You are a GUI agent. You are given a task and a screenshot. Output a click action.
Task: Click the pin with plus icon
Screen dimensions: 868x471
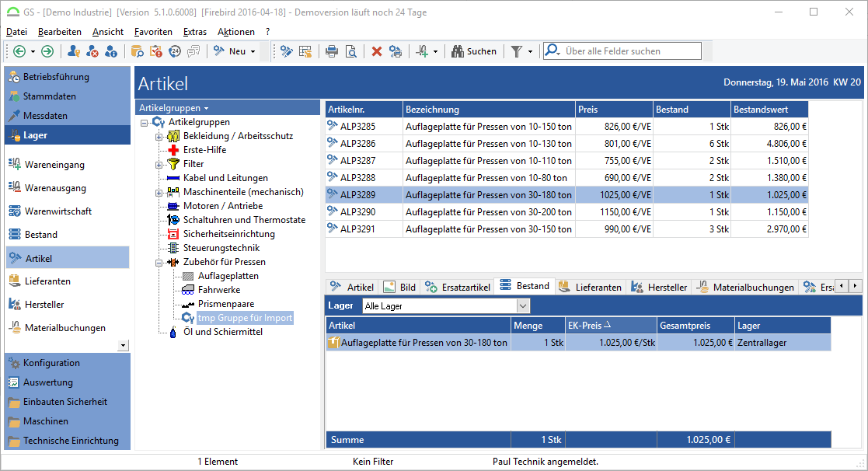click(423, 51)
